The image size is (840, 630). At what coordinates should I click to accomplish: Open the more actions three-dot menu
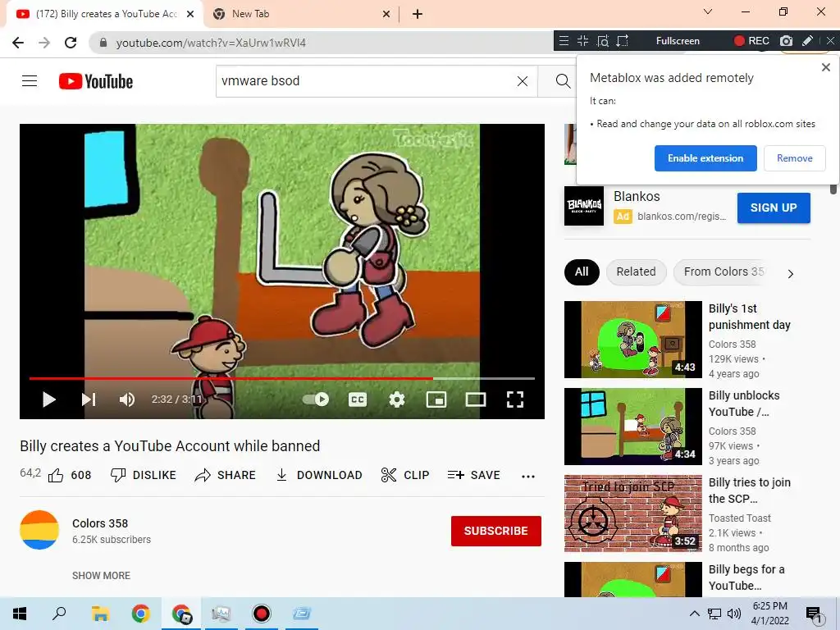click(x=528, y=477)
